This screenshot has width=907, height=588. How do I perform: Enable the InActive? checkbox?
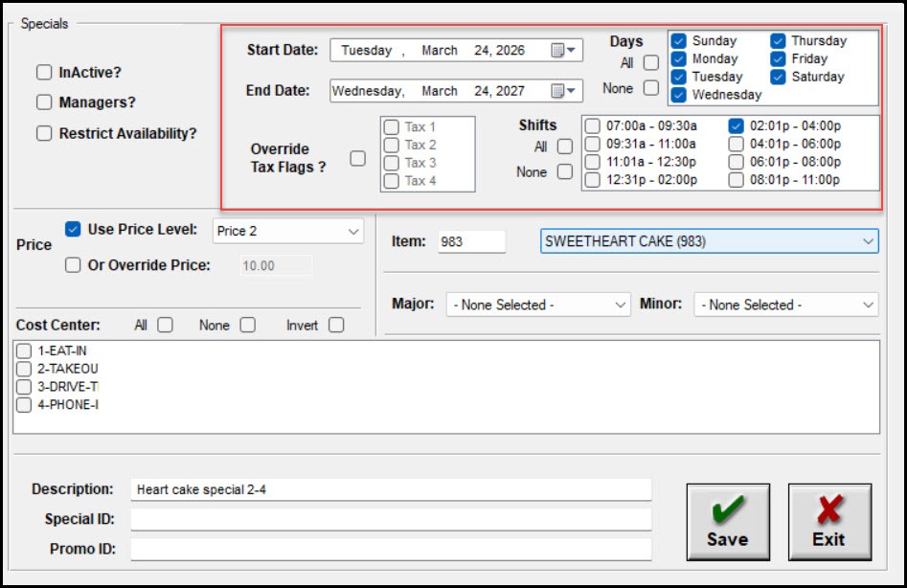pyautogui.click(x=44, y=73)
